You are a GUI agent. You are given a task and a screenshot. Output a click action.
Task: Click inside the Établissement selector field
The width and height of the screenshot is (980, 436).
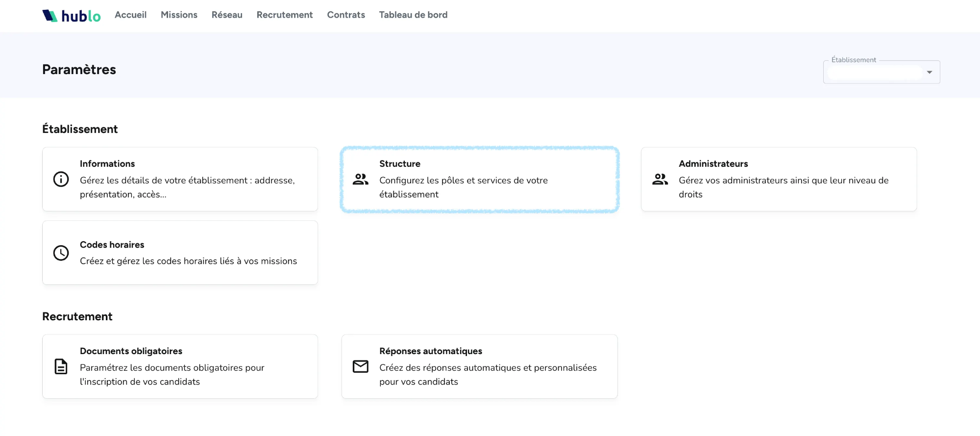pos(875,73)
